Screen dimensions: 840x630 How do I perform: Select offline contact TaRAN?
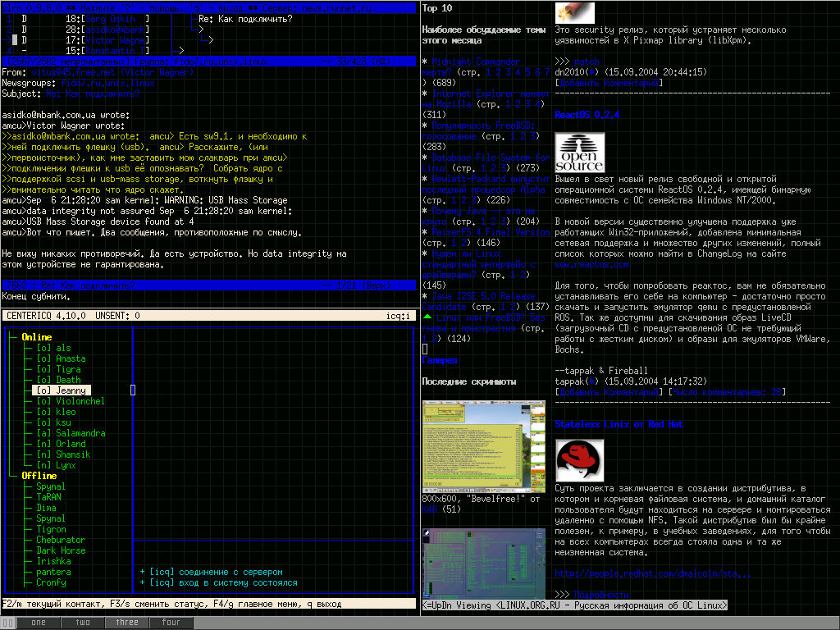point(48,497)
